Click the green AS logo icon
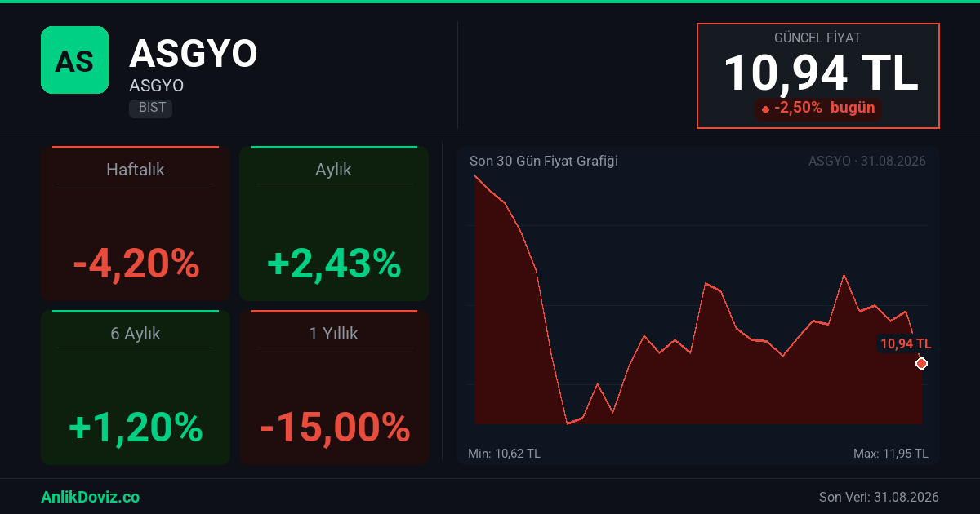Screen dimensions: 980x514 tap(74, 60)
